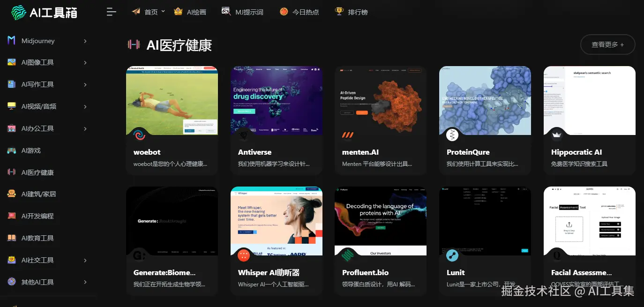This screenshot has width=644, height=307.
Task: Open the Generate:Biome... title link
Action: click(165, 273)
